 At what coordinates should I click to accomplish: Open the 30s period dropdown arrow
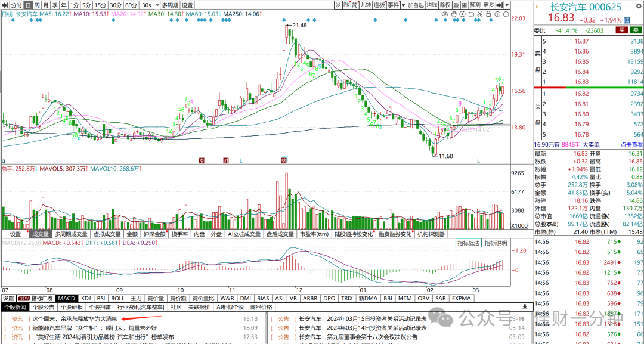pos(157,5)
